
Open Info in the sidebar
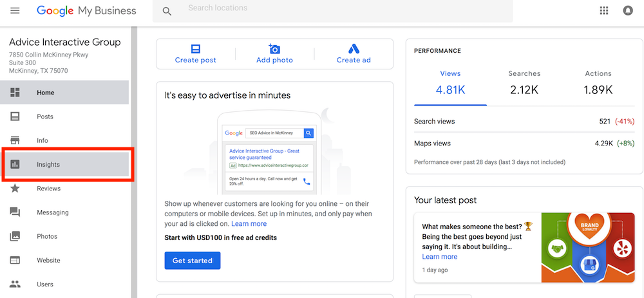click(64, 140)
